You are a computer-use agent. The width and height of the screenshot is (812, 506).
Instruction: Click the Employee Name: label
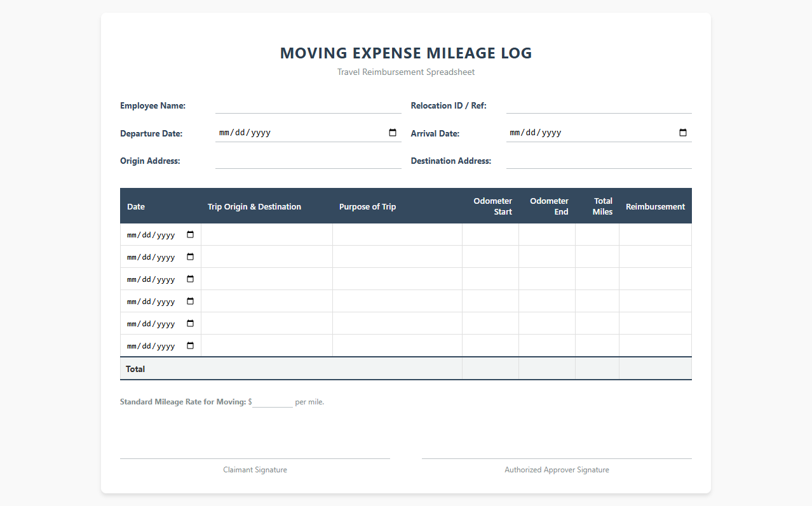[x=152, y=105]
